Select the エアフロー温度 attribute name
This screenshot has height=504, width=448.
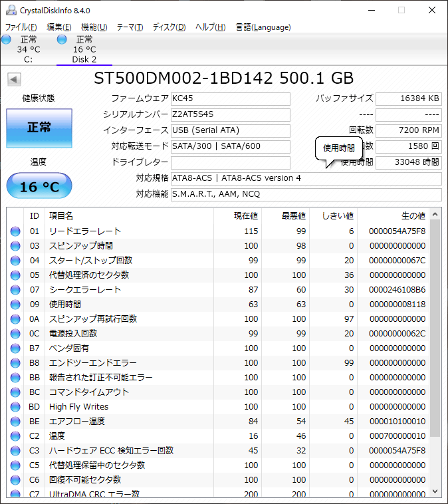(77, 422)
